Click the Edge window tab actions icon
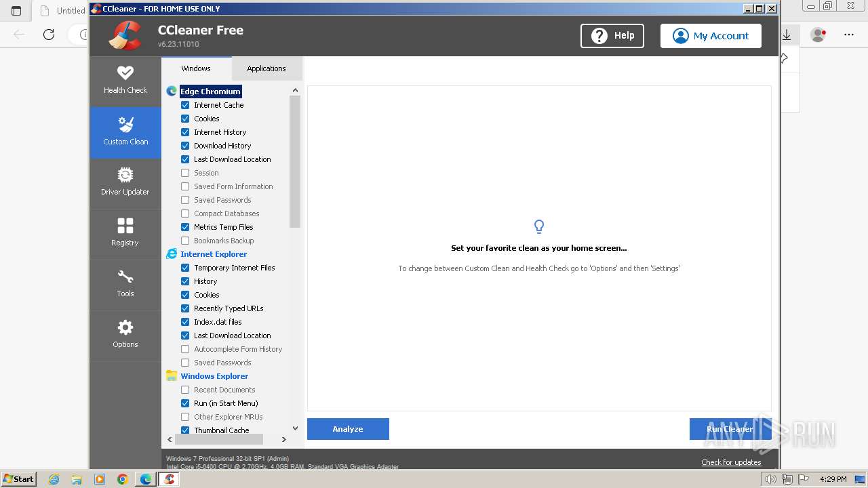Viewport: 868px width, 488px height. pyautogui.click(x=16, y=11)
